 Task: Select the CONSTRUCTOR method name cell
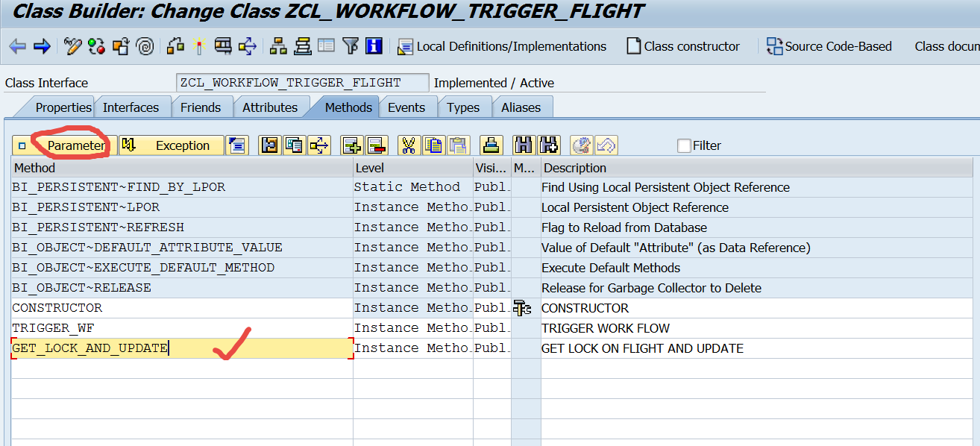click(182, 308)
